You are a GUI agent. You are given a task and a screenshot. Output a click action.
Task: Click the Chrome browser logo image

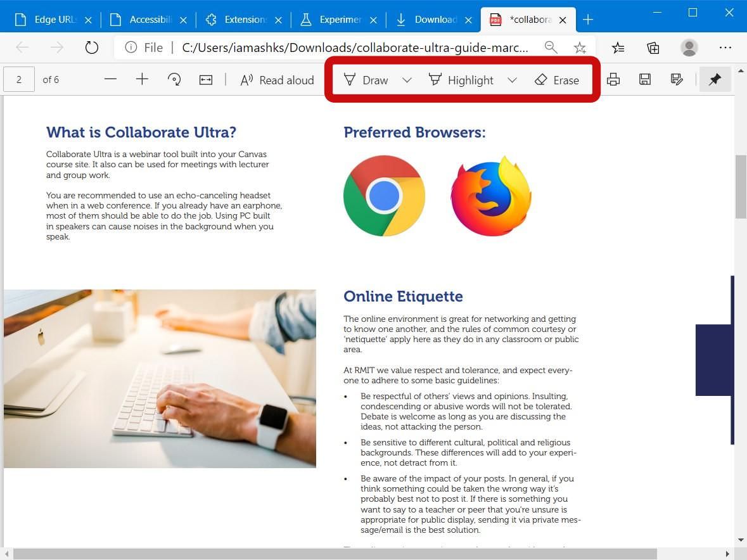pos(384,196)
